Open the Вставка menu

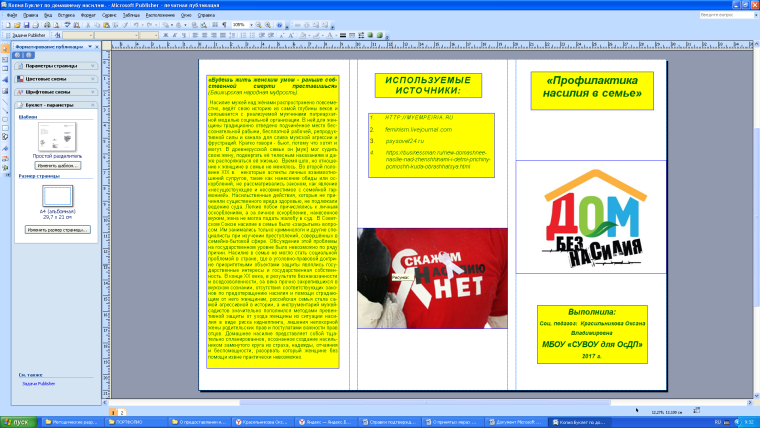(x=65, y=17)
